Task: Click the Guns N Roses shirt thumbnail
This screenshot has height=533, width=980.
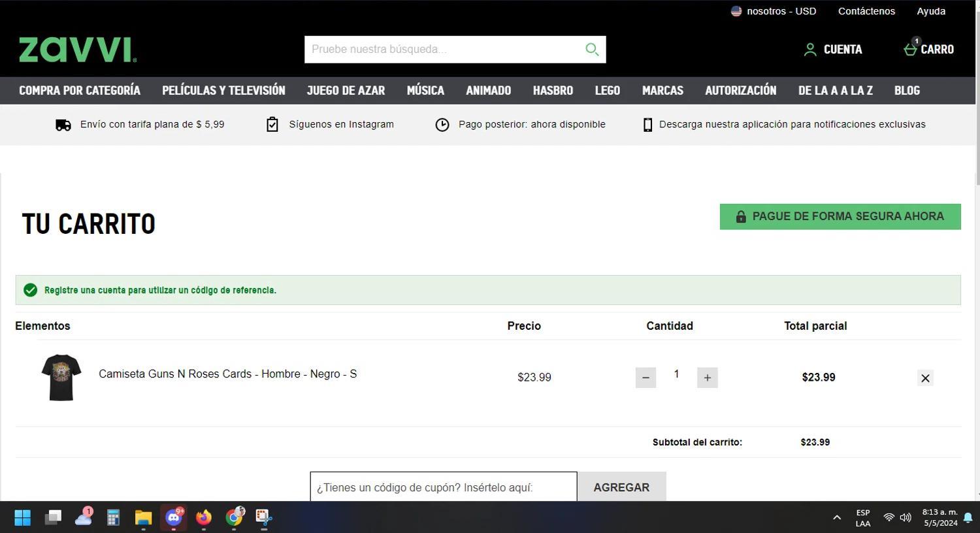Action: [x=61, y=378]
